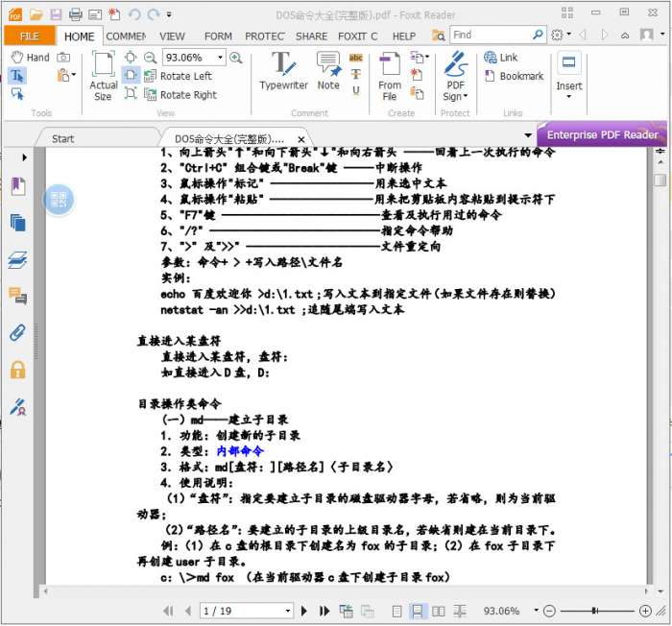Click the Open folder icon in title bar
The width and height of the screenshot is (672, 626).
[36, 15]
